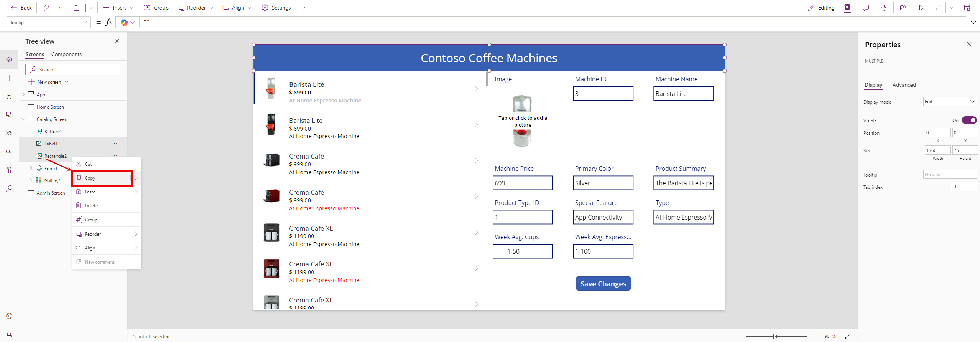Image resolution: width=980 pixels, height=342 pixels.
Task: Expand the App node in tree view
Action: [x=23, y=94]
